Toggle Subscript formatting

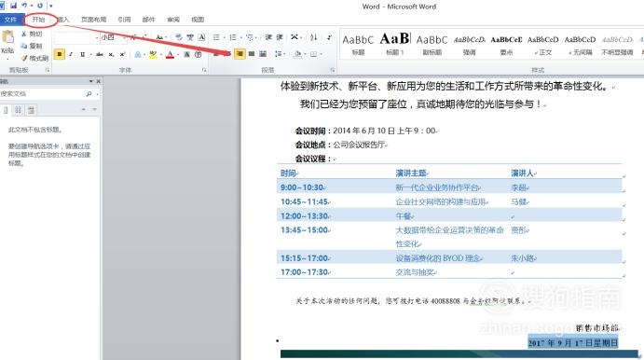111,54
